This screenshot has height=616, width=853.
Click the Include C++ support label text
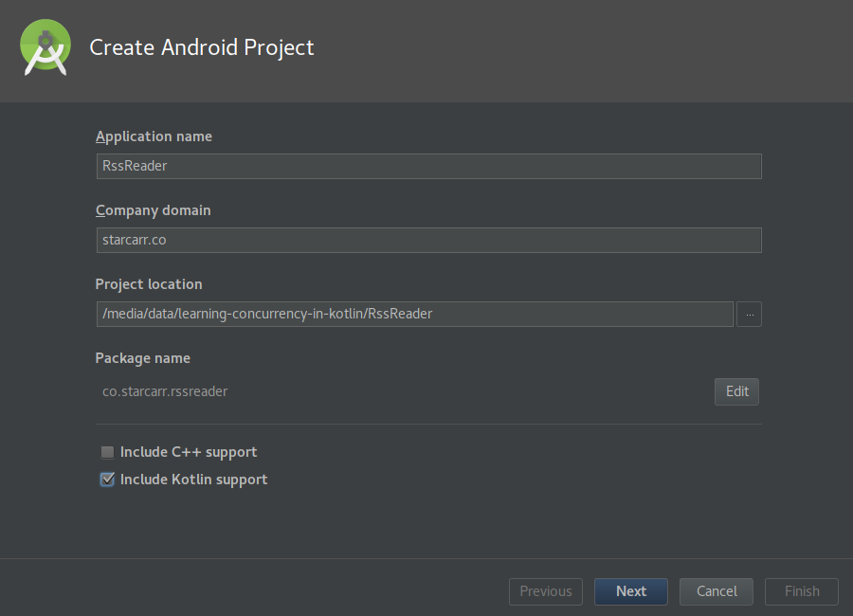pos(189,452)
